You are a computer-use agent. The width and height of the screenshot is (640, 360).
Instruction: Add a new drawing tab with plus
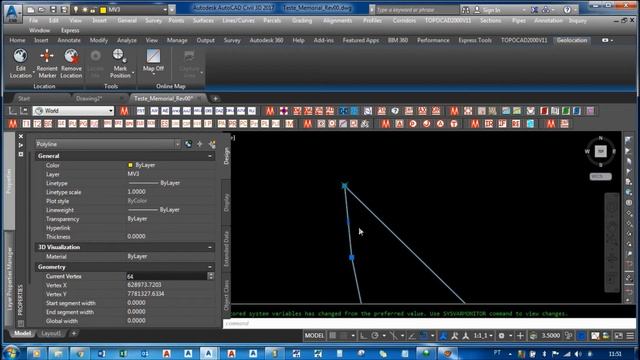[x=215, y=98]
